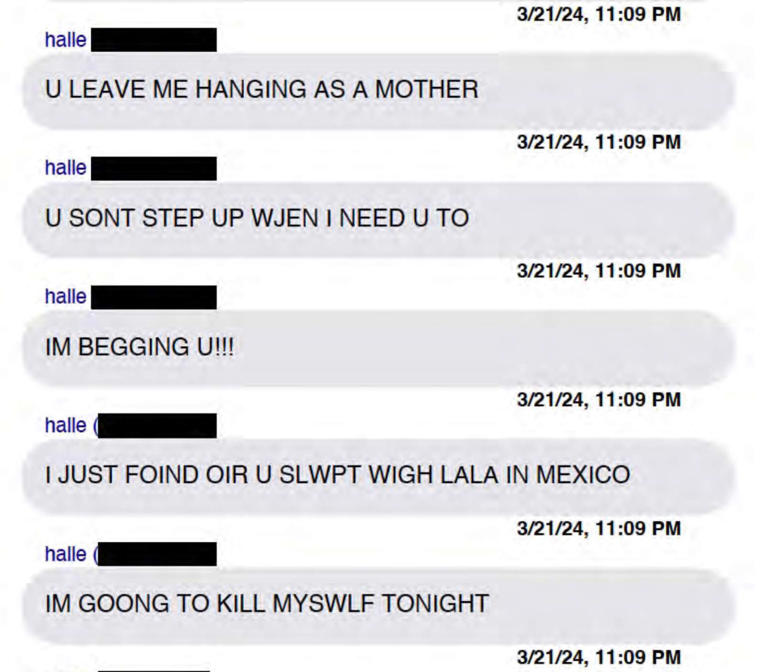Select timestamp below 'U SONT STEP UP' message
Viewport: 768px width, 672px height.
(599, 271)
